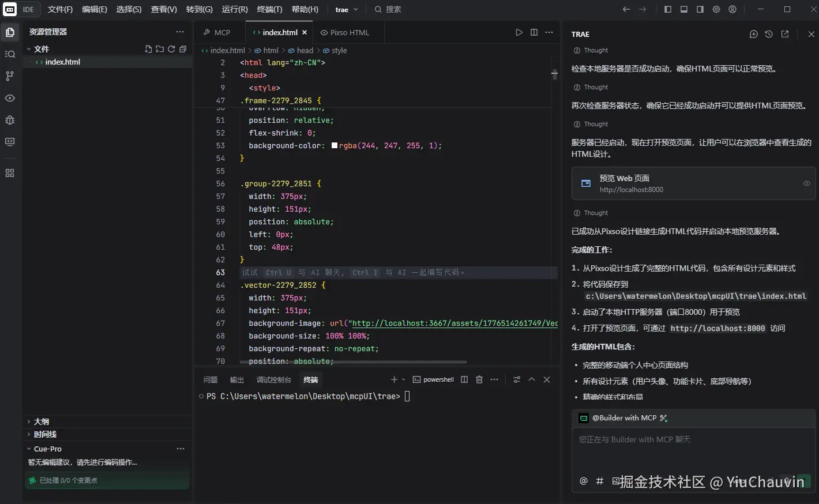Start a new chat in the TRAE panel

pos(753,34)
